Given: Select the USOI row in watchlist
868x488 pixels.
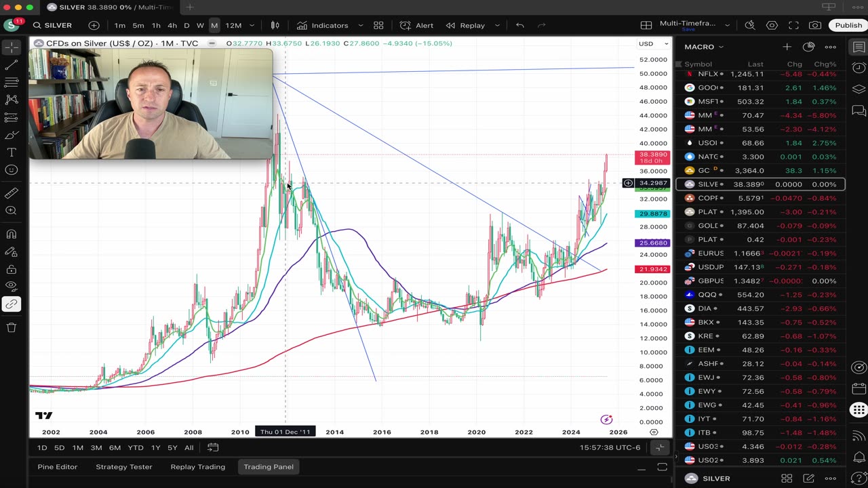Looking at the screenshot, I should tap(761, 143).
